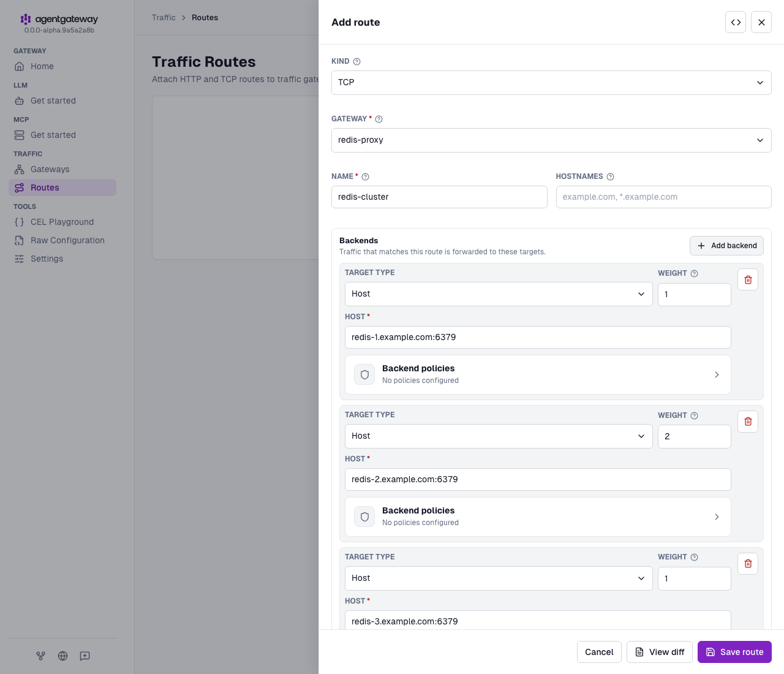This screenshot has width=784, height=674.
Task: Delete the redis-1.example.com backend
Action: click(x=748, y=279)
